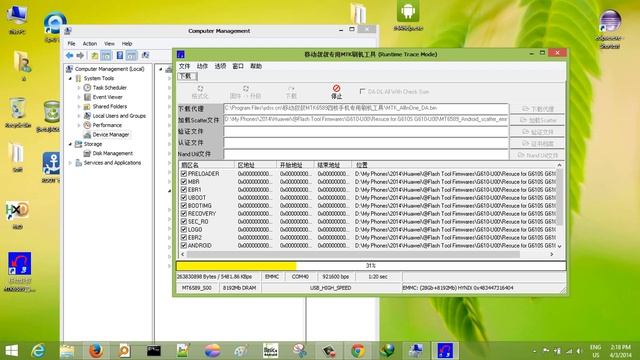Open the Help (帮助) menu in flash tool

coord(256,66)
